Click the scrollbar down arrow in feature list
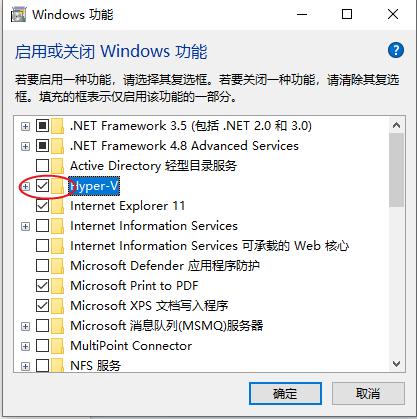Image resolution: width=417 pixels, height=419 pixels. pyautogui.click(x=396, y=364)
